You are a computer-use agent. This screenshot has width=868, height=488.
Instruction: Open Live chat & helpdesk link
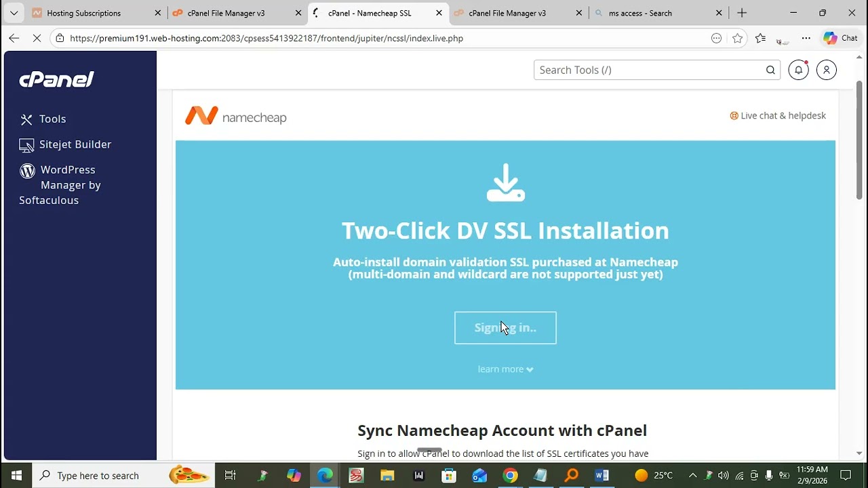point(778,116)
